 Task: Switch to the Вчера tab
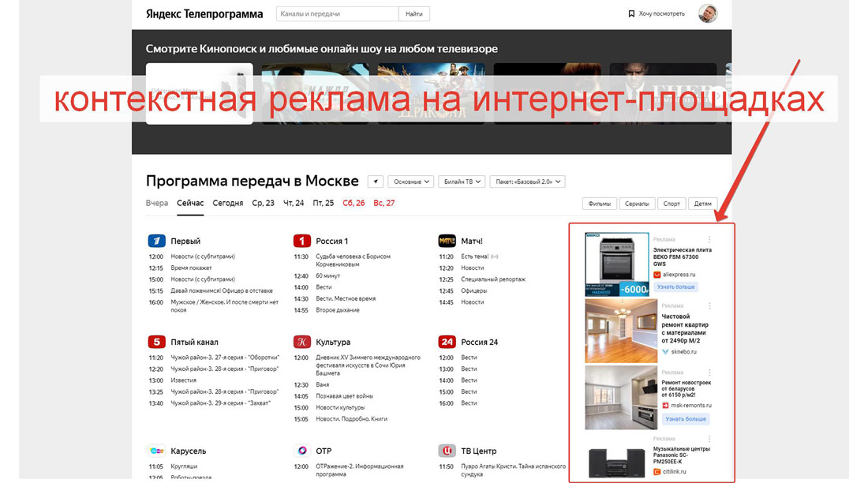(x=157, y=204)
